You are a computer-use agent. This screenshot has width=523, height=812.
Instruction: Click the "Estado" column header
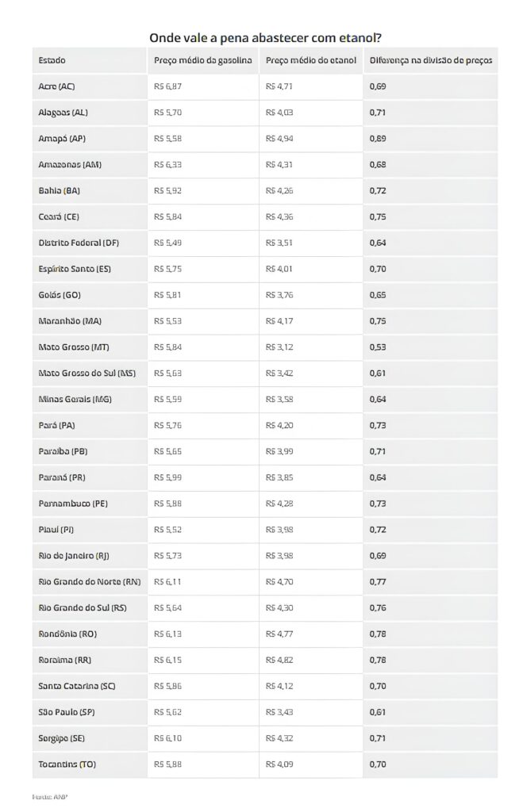point(52,60)
